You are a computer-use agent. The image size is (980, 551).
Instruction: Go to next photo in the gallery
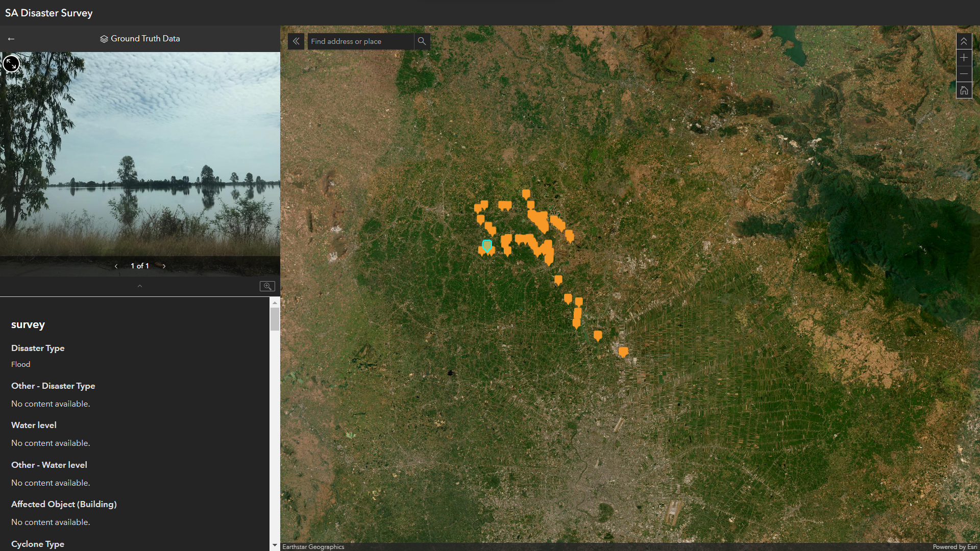(x=164, y=266)
